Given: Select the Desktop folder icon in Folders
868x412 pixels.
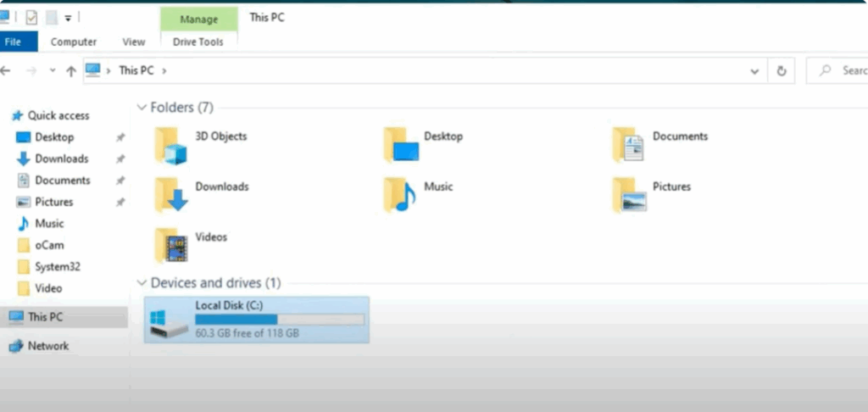Looking at the screenshot, I should click(401, 144).
